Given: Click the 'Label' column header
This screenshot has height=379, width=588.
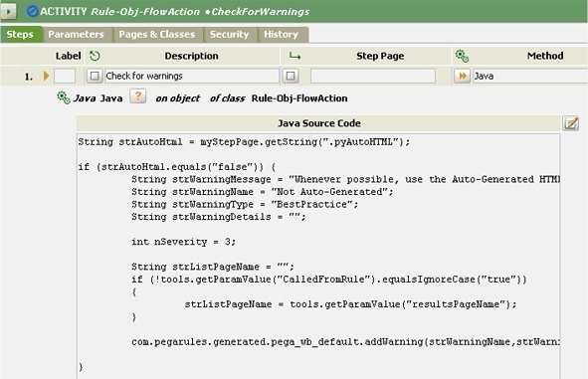Looking at the screenshot, I should point(68,56).
